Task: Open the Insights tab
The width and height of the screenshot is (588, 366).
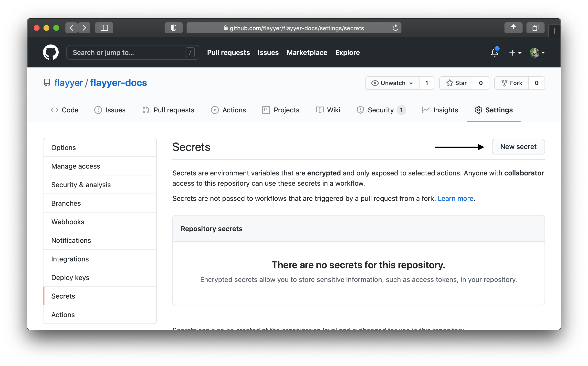Action: point(440,110)
